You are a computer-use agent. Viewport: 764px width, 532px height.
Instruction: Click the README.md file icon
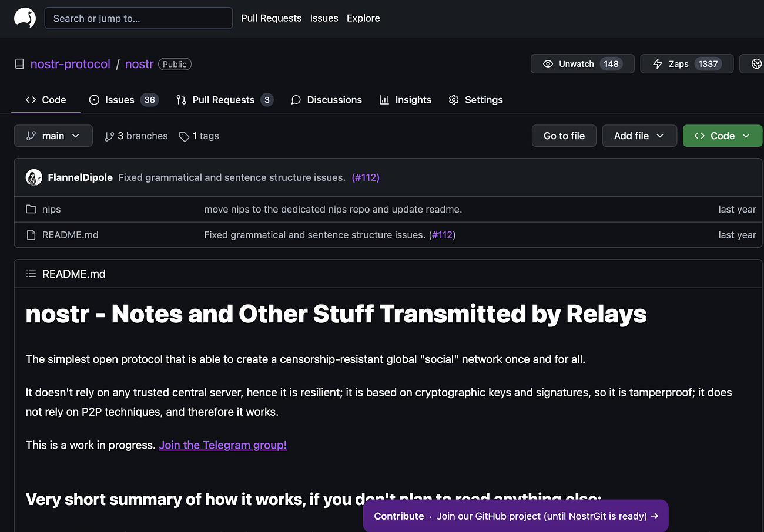(x=31, y=235)
